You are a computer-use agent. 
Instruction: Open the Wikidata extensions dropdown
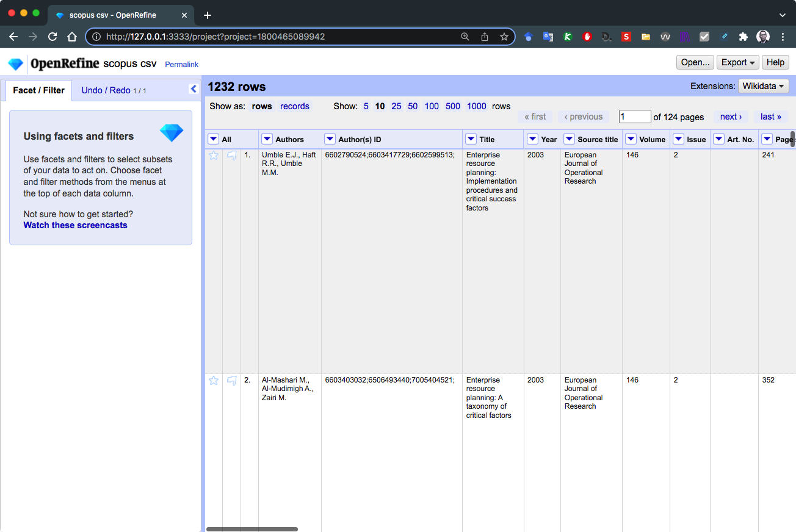763,86
